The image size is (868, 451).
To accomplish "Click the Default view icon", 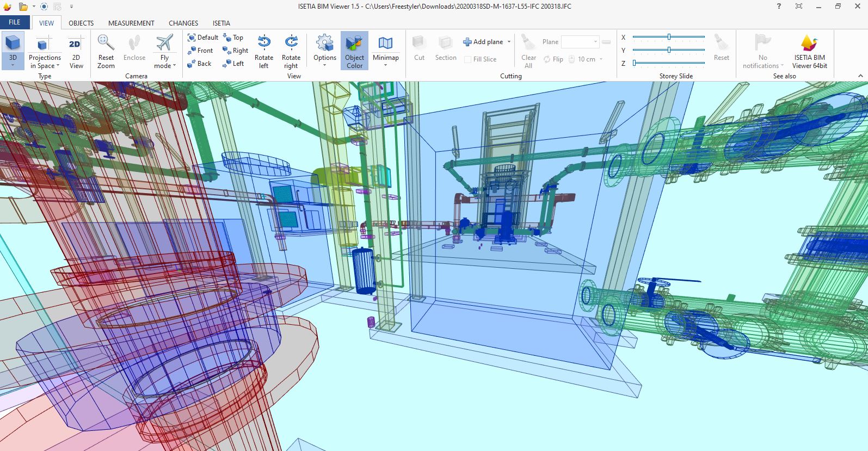I will [x=192, y=38].
